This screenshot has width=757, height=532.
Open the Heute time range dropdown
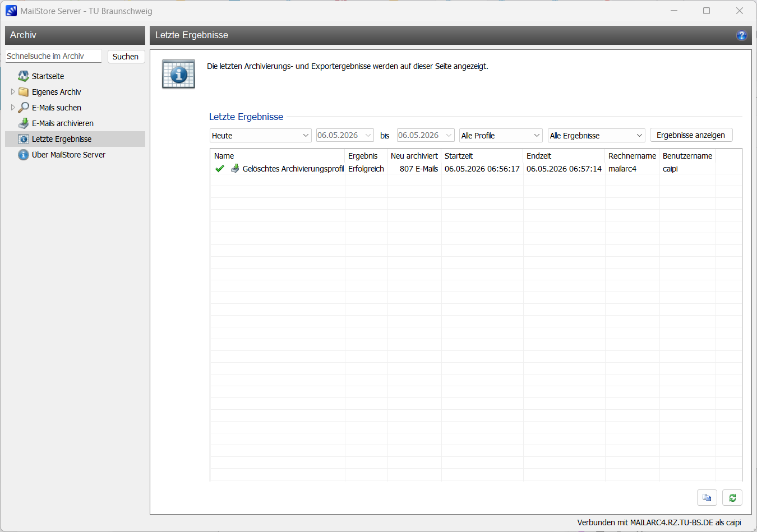261,136
